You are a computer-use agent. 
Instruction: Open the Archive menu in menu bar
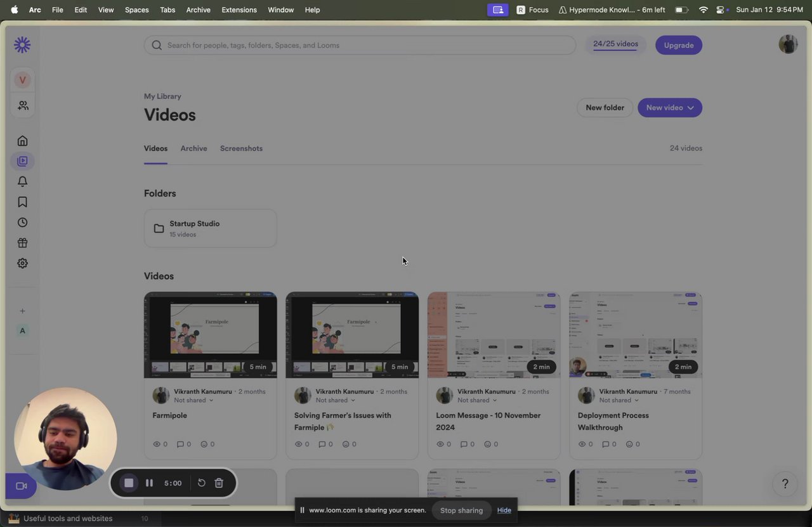click(x=198, y=10)
